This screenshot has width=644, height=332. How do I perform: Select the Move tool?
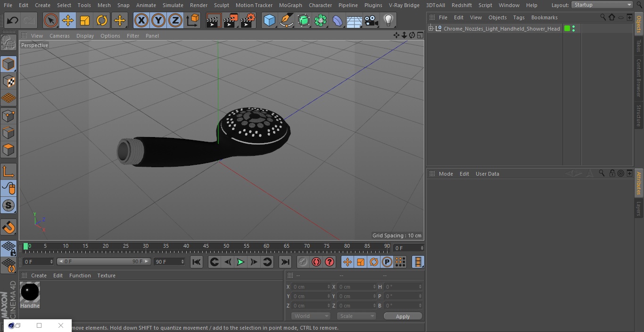pyautogui.click(x=68, y=20)
